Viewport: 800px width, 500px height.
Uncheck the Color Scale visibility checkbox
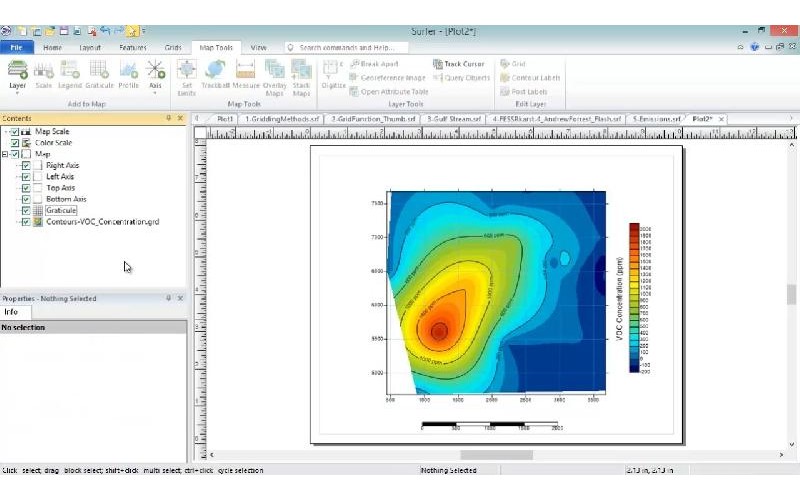point(15,143)
